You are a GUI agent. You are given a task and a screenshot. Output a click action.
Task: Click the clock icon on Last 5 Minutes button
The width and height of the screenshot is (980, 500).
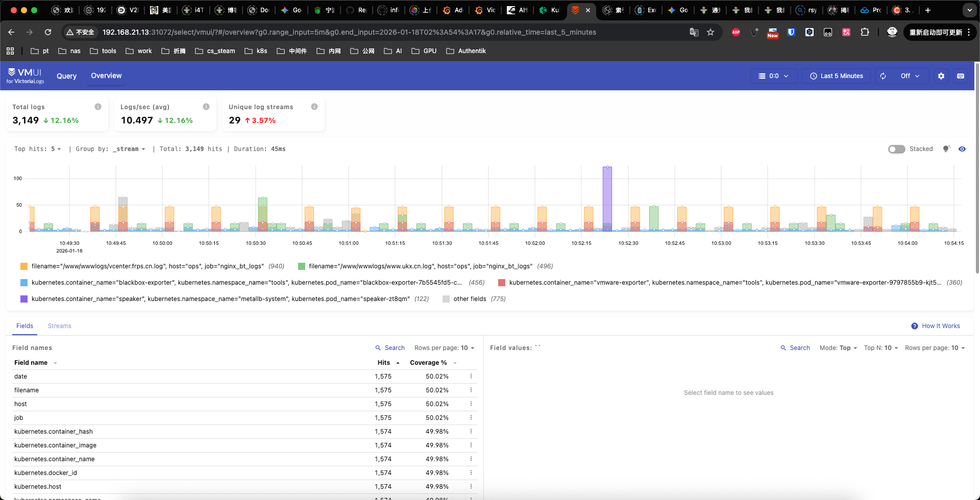[x=814, y=76]
